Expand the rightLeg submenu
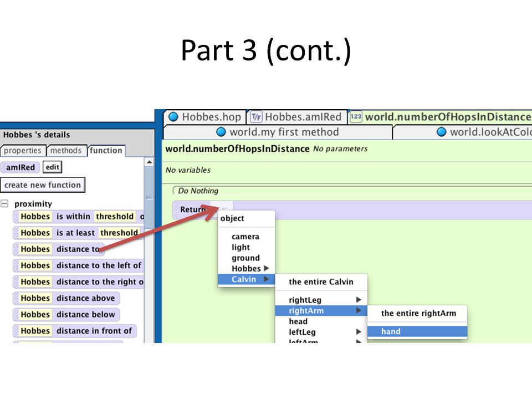 pos(321,300)
